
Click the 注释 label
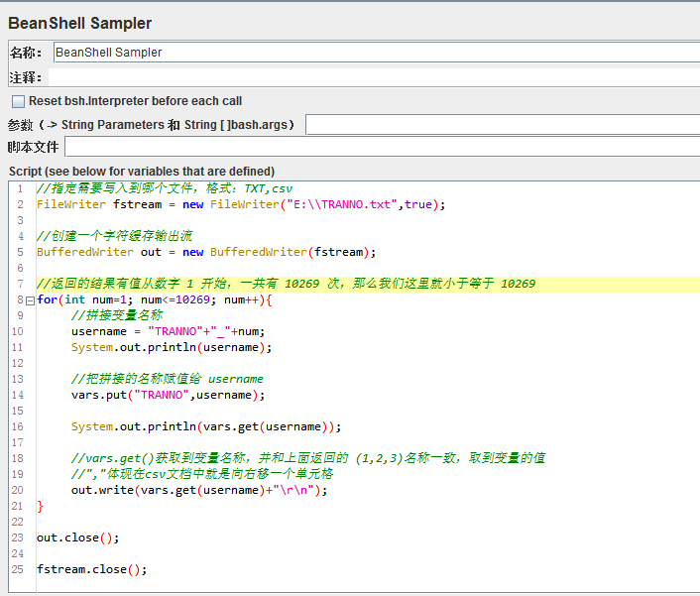click(x=26, y=77)
